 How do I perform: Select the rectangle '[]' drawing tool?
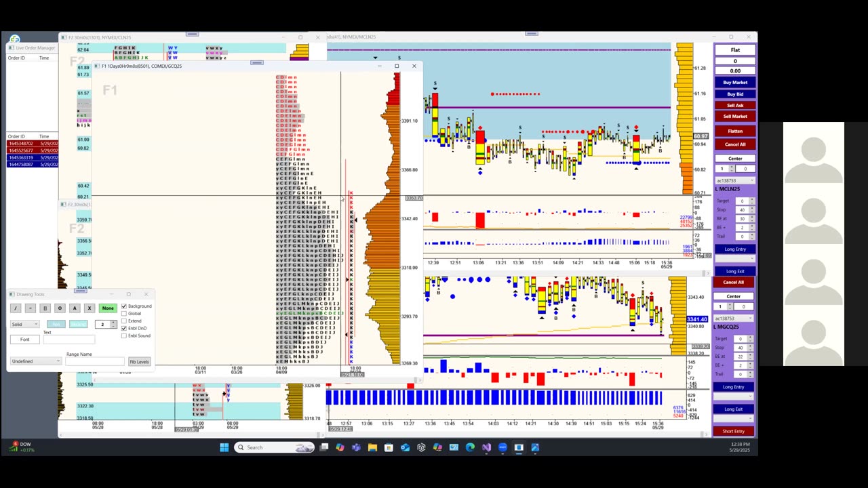45,308
